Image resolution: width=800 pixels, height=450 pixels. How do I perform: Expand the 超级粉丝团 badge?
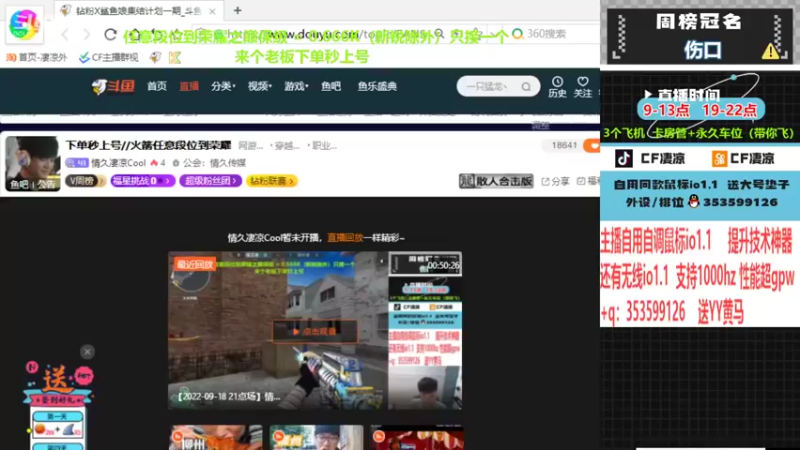pos(210,181)
